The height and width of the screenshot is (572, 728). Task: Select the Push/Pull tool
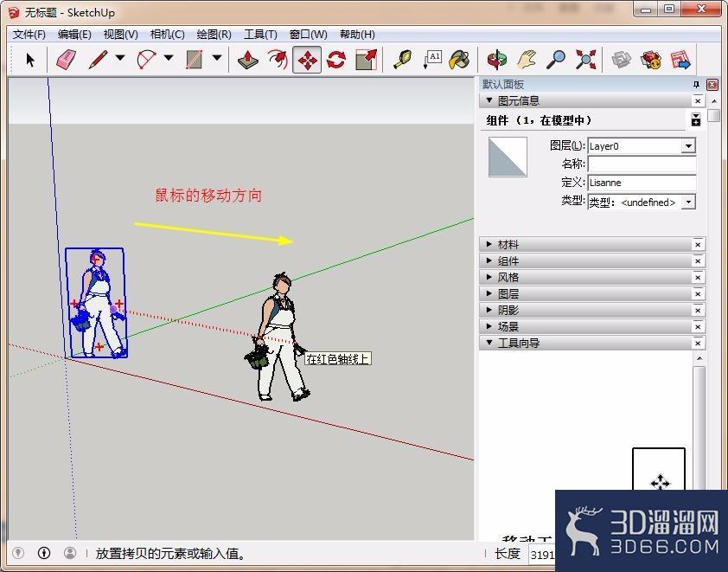point(248,60)
